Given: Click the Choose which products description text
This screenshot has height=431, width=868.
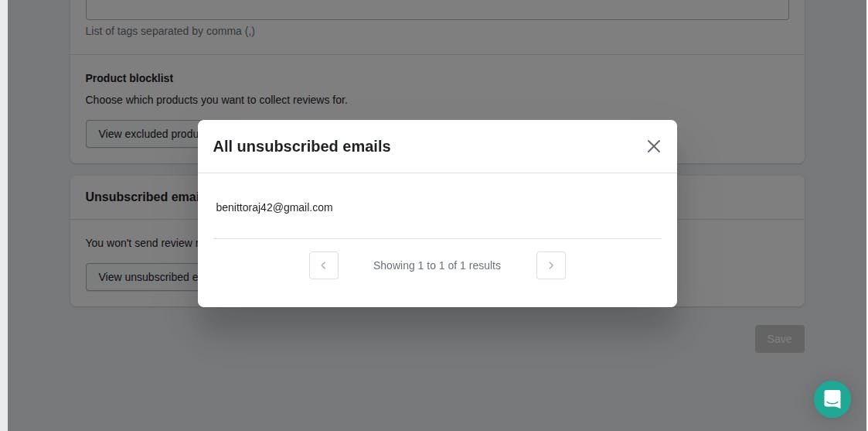Looking at the screenshot, I should click(x=216, y=100).
